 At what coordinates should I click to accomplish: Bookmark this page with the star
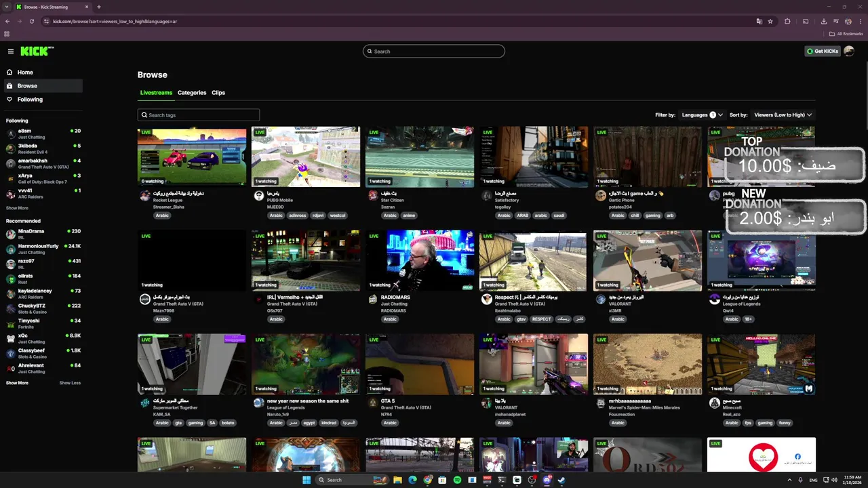click(x=770, y=21)
